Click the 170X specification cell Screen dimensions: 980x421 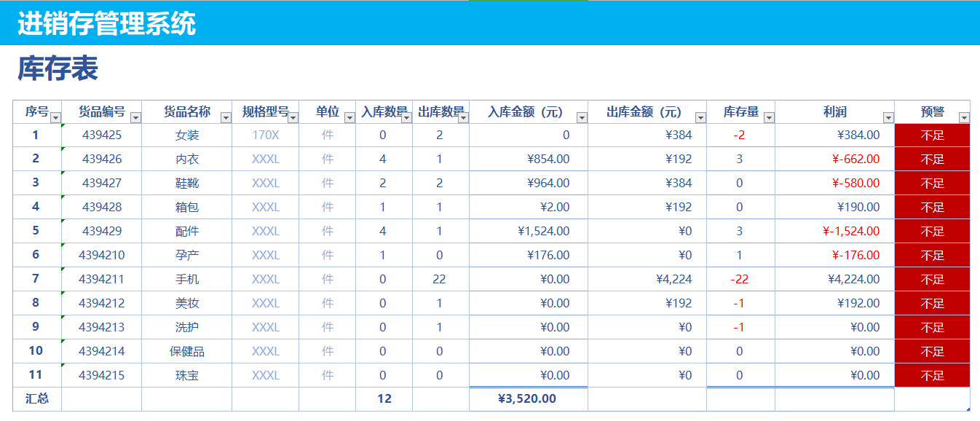point(266,135)
